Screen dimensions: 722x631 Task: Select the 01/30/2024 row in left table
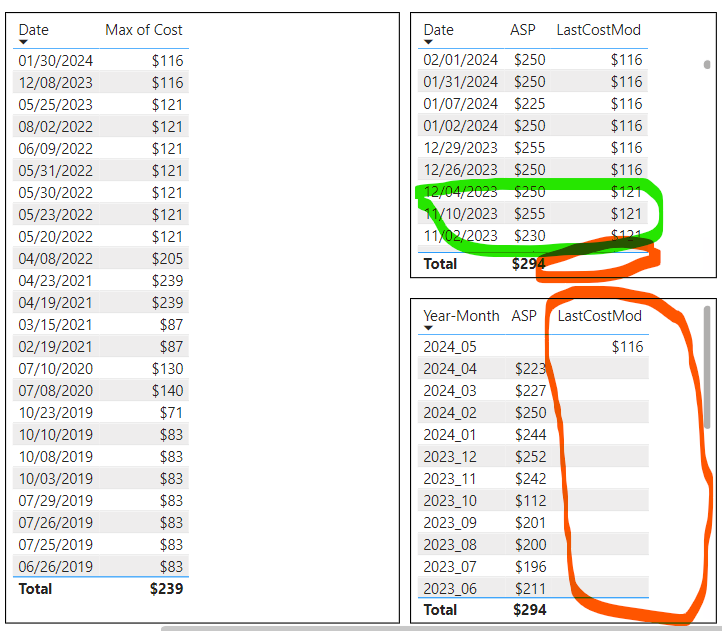pyautogui.click(x=101, y=60)
